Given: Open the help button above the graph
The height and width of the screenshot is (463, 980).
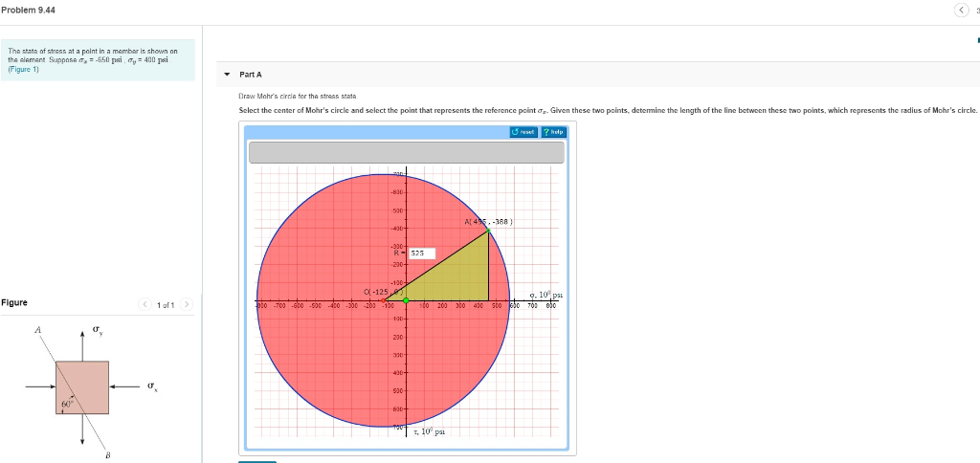Looking at the screenshot, I should pyautogui.click(x=553, y=132).
